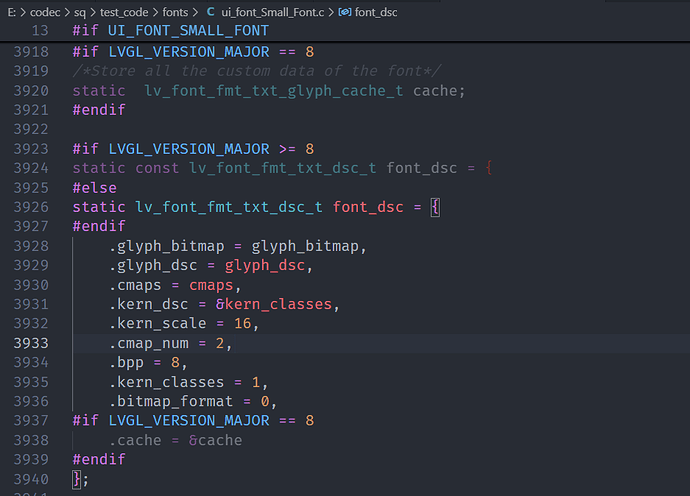Jump to sticky scroll line #if UI_FONT_SMALL_FONT
This screenshot has height=496, width=690.
(x=170, y=31)
